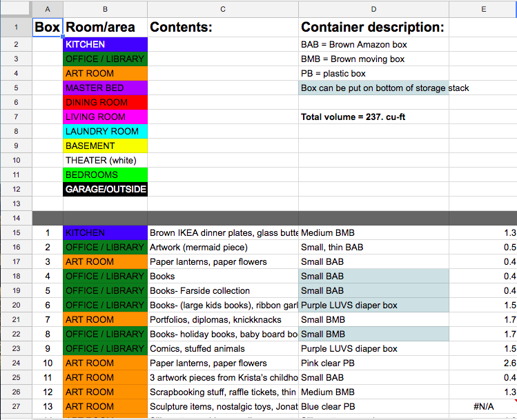Select row 1 header

(16, 27)
